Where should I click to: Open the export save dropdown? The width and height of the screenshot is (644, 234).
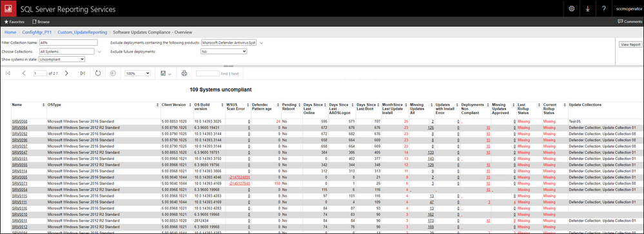click(166, 73)
